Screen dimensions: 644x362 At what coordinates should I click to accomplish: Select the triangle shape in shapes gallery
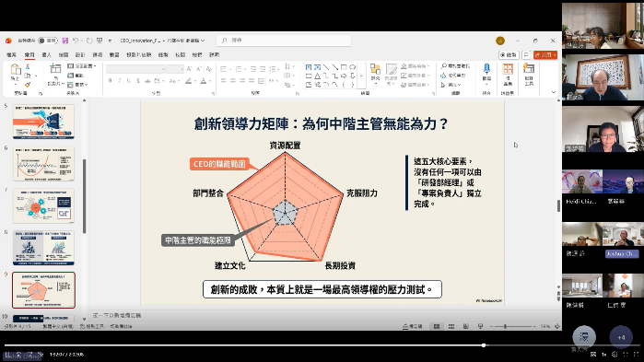pos(318,76)
